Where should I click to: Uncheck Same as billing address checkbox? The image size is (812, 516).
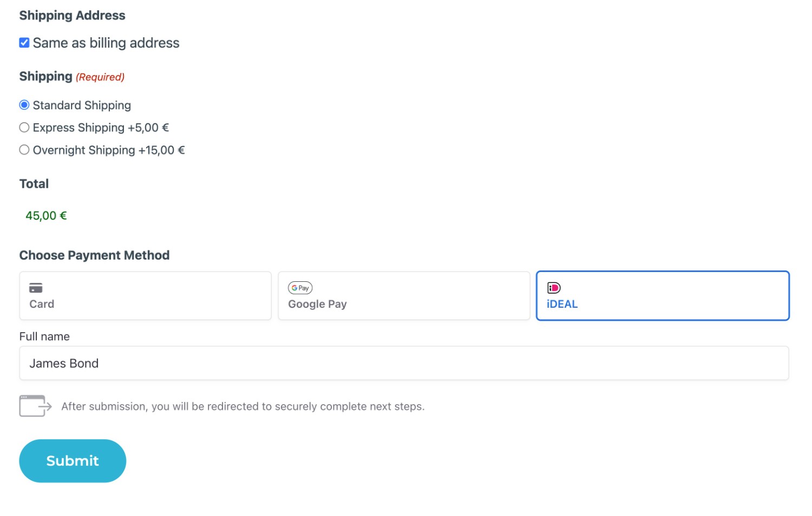(24, 43)
